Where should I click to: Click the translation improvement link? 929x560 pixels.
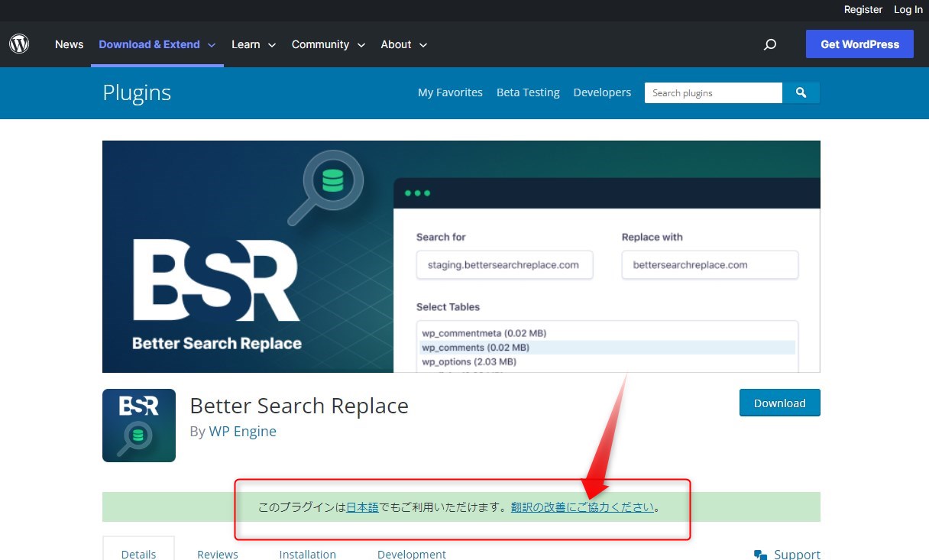(581, 507)
